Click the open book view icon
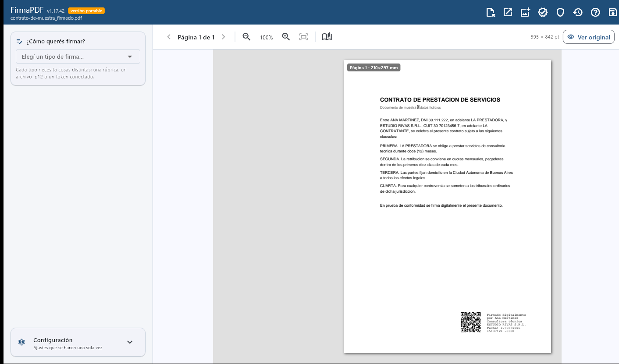619x364 pixels. coord(327,37)
